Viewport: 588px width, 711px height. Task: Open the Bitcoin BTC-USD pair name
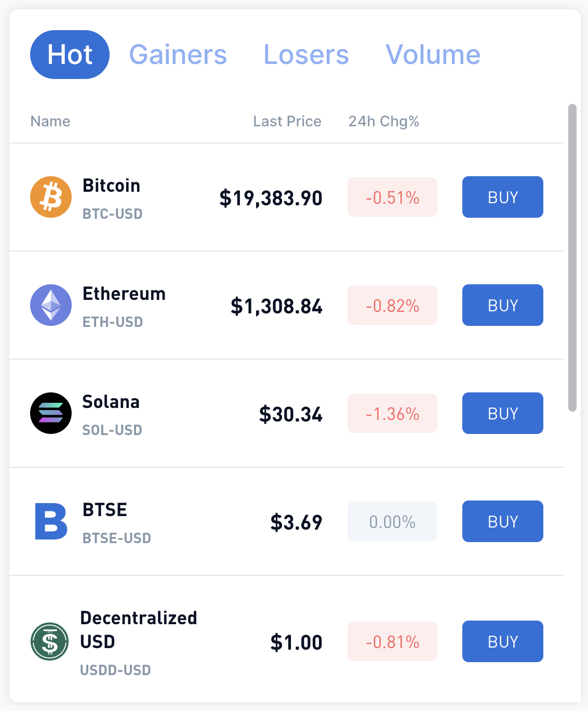(x=112, y=214)
